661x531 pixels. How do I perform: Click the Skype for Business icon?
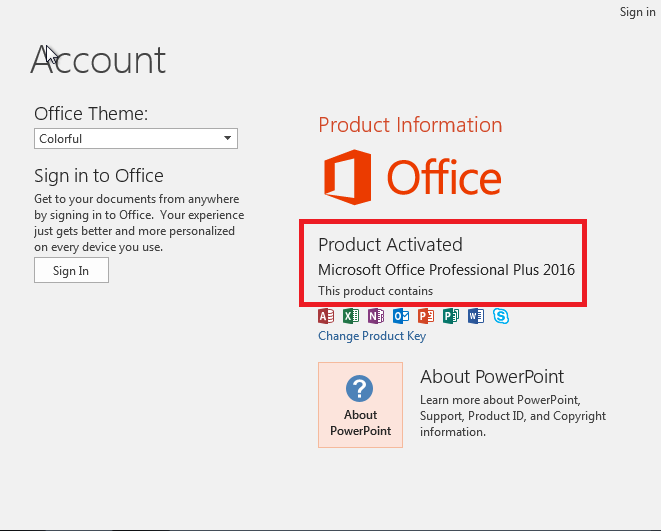tap(501, 316)
